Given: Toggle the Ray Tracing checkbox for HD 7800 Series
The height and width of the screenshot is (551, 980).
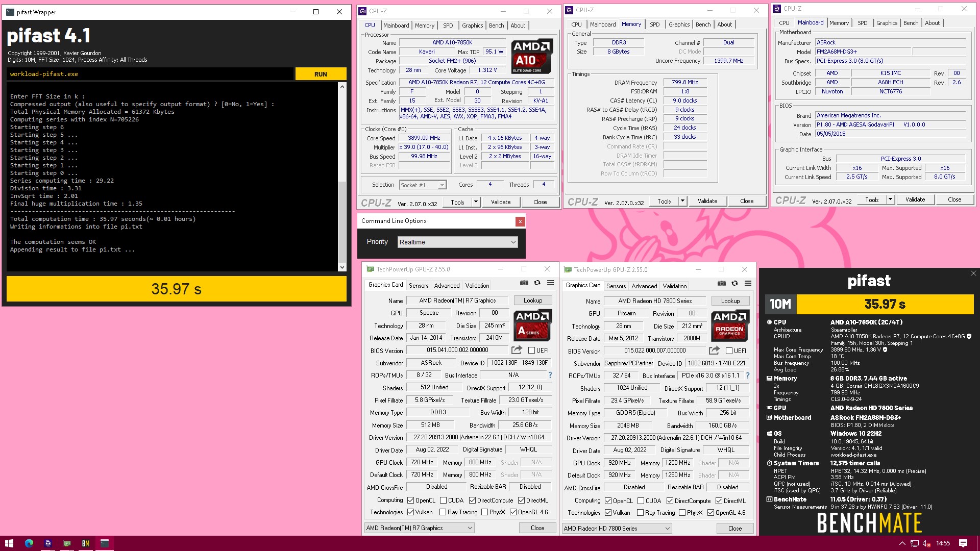Looking at the screenshot, I should point(640,513).
